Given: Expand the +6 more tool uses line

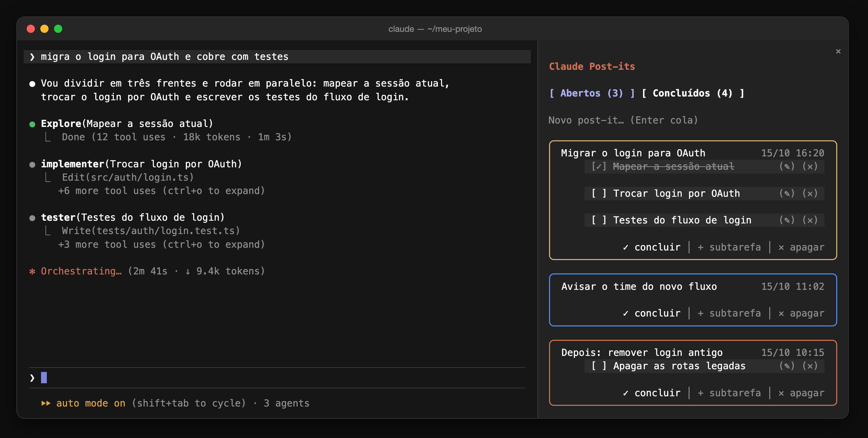Looking at the screenshot, I should (x=161, y=191).
